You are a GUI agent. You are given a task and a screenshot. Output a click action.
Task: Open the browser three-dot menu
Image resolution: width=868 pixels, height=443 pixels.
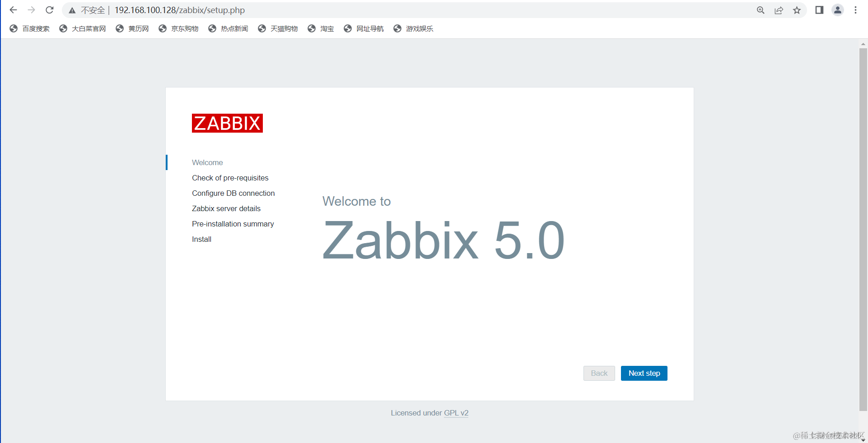[x=855, y=10]
